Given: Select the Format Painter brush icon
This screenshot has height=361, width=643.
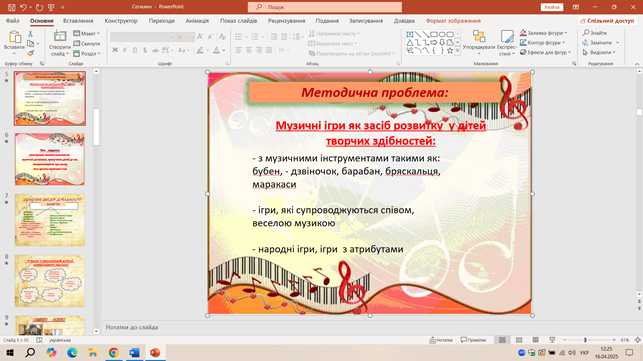Looking at the screenshot, I should coord(30,53).
